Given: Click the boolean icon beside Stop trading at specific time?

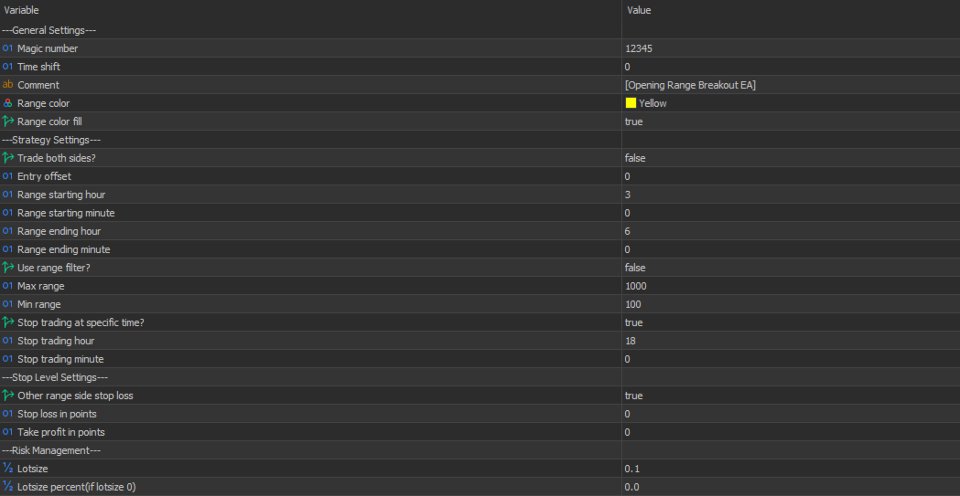Looking at the screenshot, I should point(8,322).
